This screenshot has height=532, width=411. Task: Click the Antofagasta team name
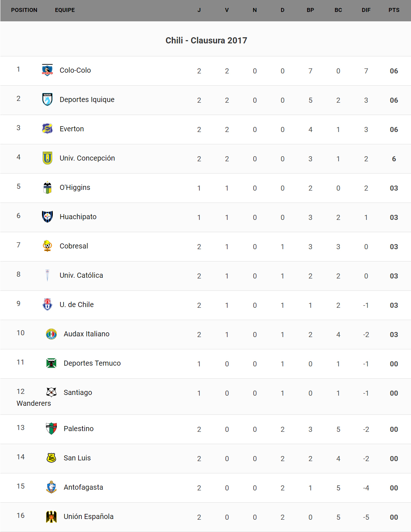(x=83, y=487)
